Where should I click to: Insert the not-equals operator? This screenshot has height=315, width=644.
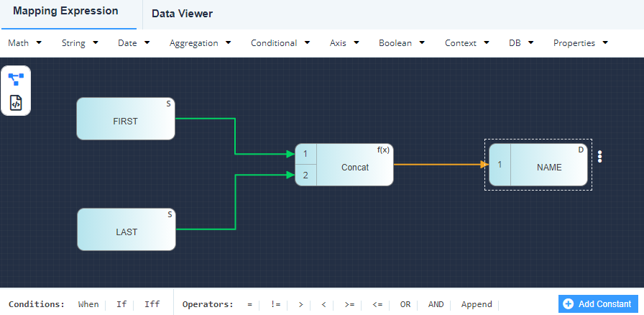(275, 304)
